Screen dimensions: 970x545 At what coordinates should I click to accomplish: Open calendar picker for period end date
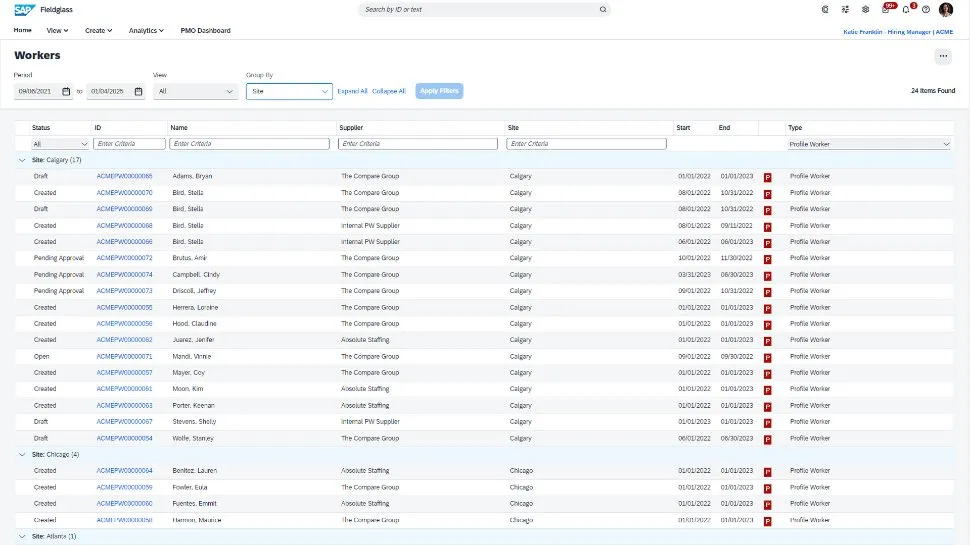coord(138,91)
